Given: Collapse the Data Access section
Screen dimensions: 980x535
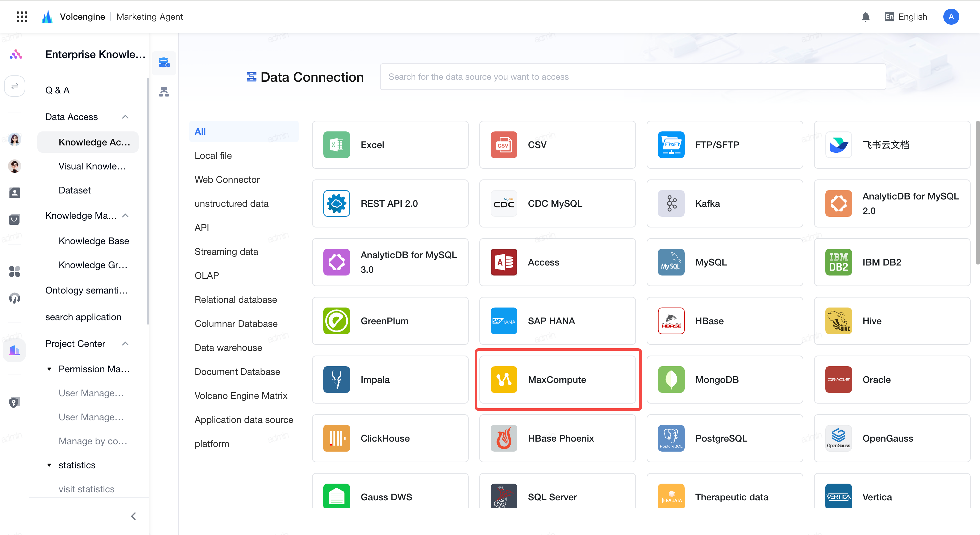Looking at the screenshot, I should [125, 117].
